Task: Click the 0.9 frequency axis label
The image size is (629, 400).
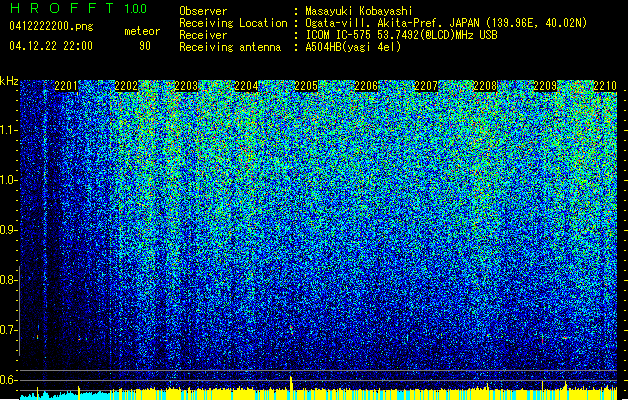Action: click(8, 230)
